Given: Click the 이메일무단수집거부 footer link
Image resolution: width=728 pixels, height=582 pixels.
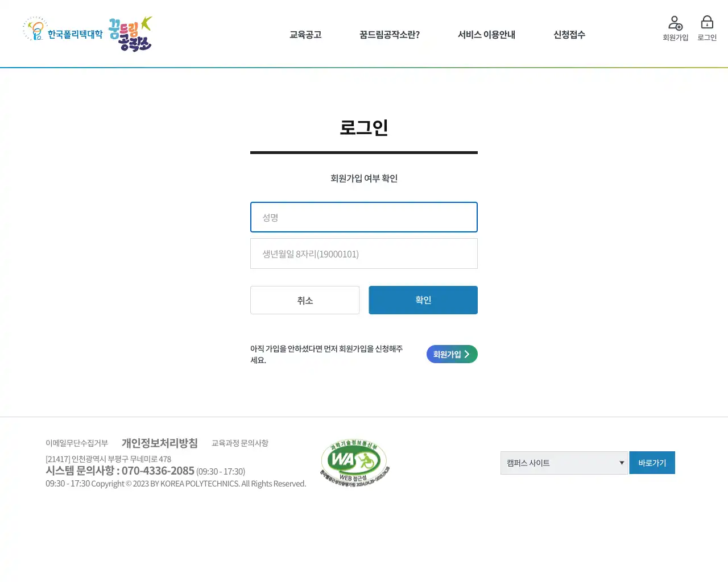Looking at the screenshot, I should click(x=76, y=443).
